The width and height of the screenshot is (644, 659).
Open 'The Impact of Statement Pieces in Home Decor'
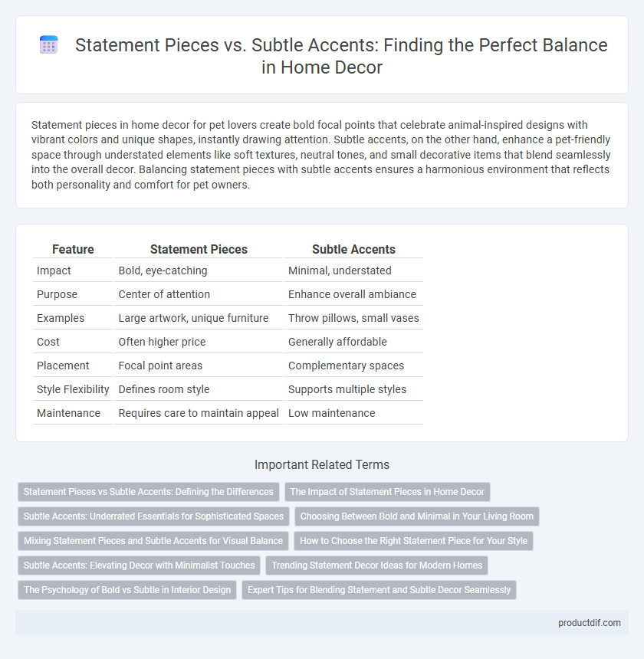387,492
